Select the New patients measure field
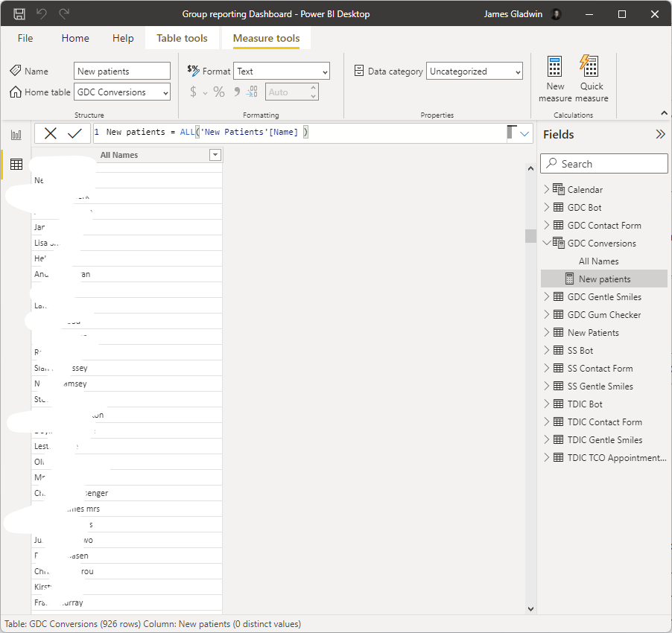The image size is (672, 633). click(604, 279)
